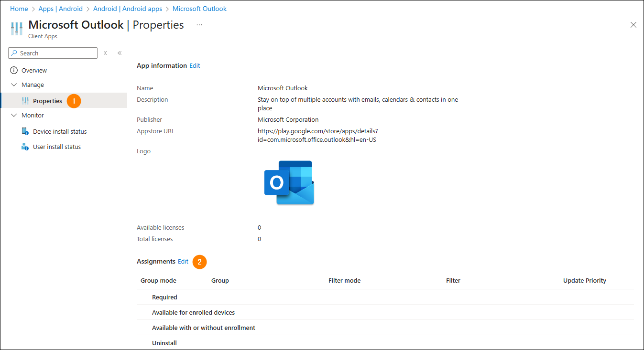Image resolution: width=644 pixels, height=350 pixels.
Task: Collapse the Monitor section chevron
Action: tap(14, 115)
